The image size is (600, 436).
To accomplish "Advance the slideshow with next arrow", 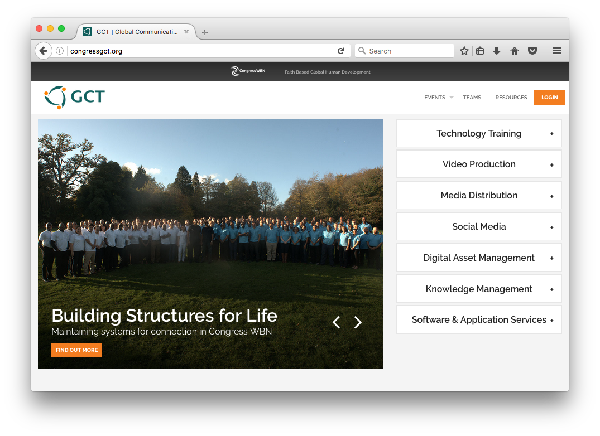I will (358, 322).
